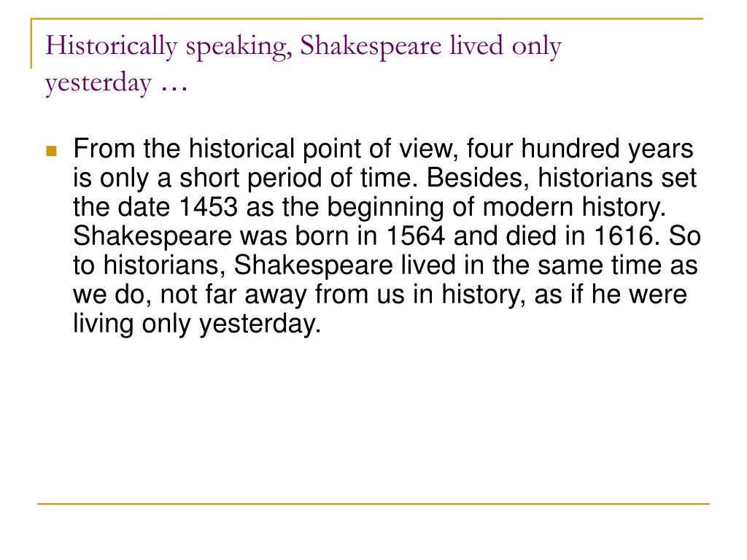Click the phrase 'same time as' in paragraph
This screenshot has height=560, width=747.
click(617, 265)
